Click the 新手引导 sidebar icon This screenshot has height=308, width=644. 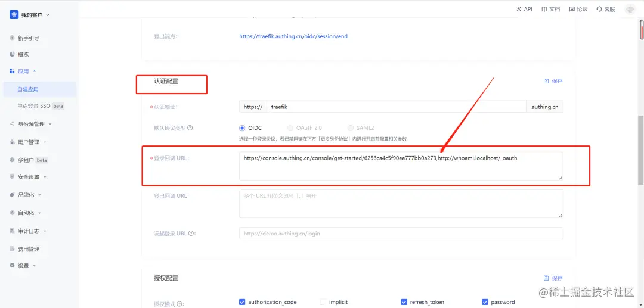[x=12, y=38]
